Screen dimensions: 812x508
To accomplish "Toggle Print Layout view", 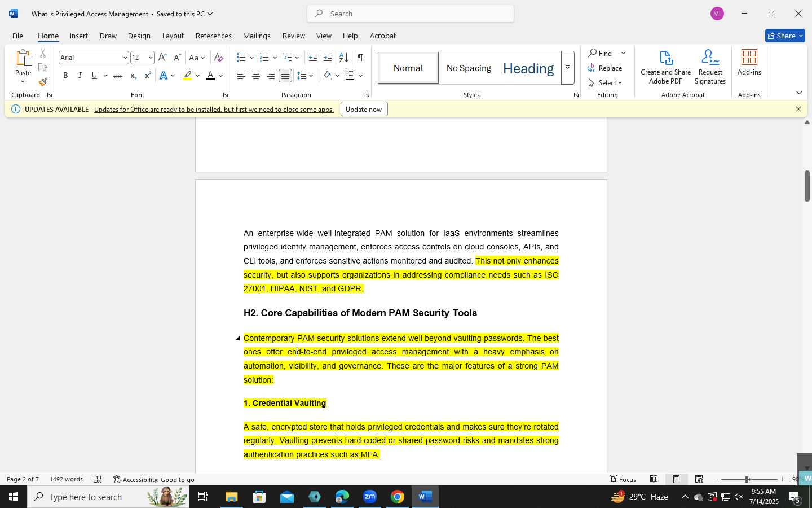I will pos(676,479).
